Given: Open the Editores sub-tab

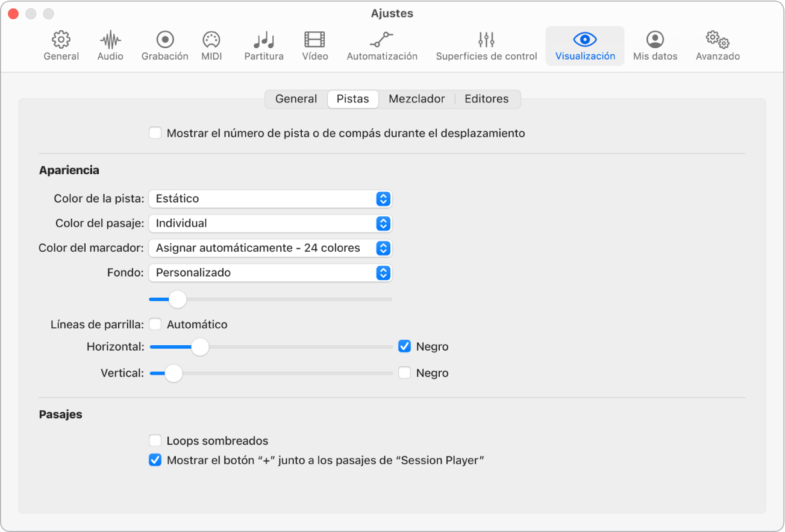Looking at the screenshot, I should [x=487, y=99].
